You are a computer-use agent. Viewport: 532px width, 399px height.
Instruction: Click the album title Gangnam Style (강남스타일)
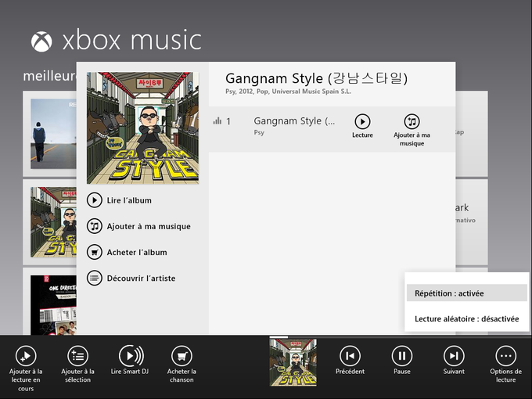pos(316,78)
